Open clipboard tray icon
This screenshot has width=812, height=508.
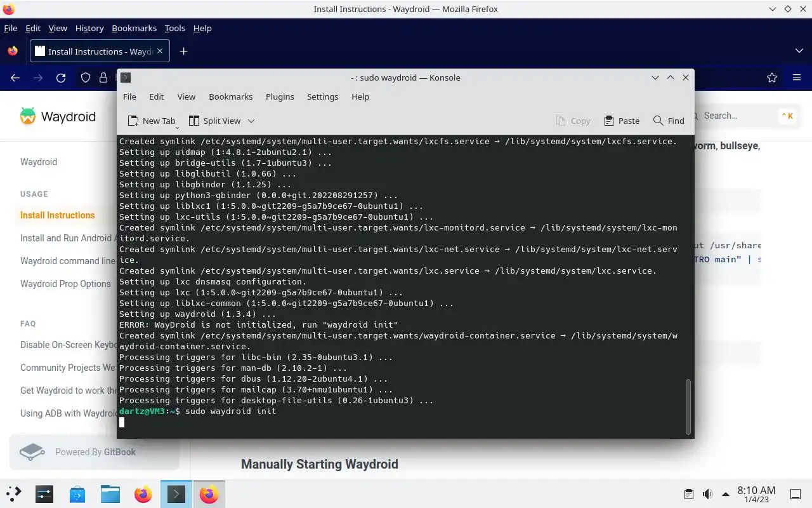point(689,494)
